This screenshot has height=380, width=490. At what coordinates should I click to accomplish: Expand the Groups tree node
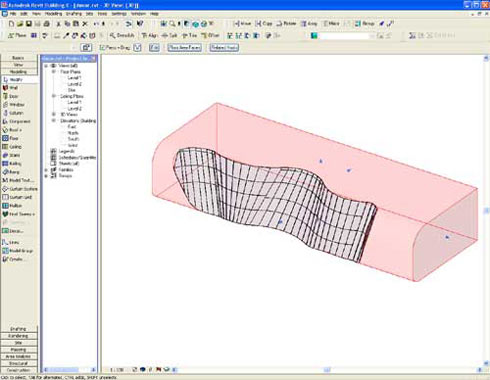click(46, 176)
